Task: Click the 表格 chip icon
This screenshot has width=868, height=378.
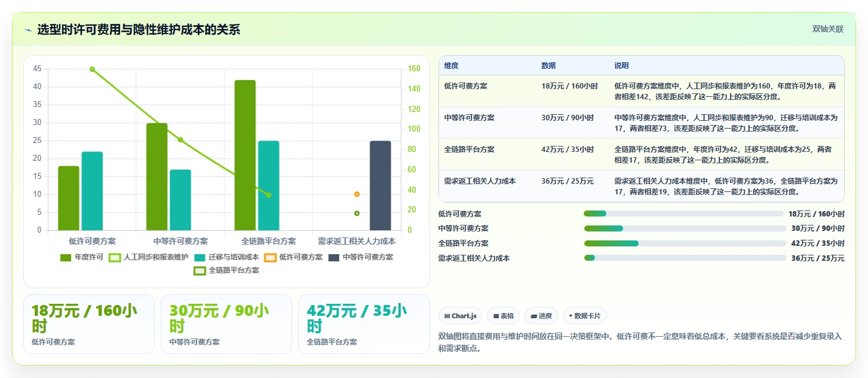Action: tap(496, 316)
